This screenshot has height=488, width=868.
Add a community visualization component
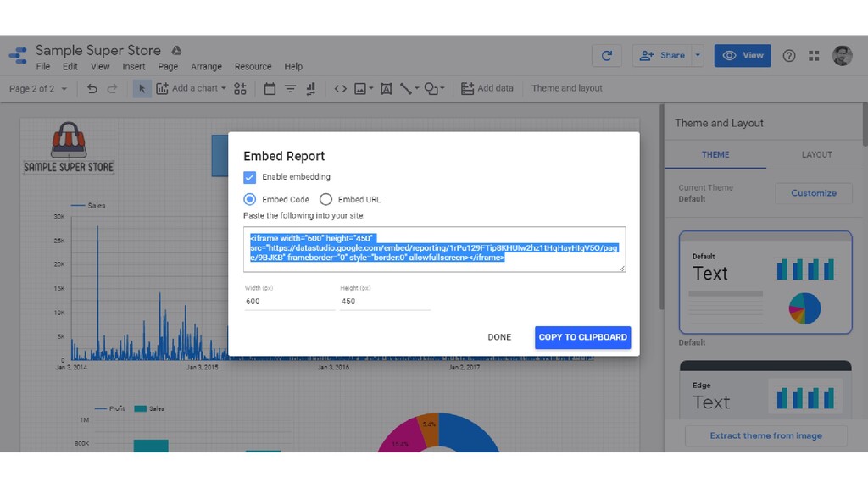240,88
